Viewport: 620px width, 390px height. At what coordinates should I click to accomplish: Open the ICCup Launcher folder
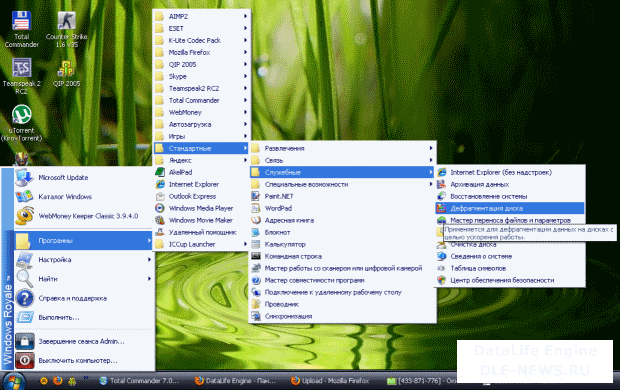tap(202, 244)
